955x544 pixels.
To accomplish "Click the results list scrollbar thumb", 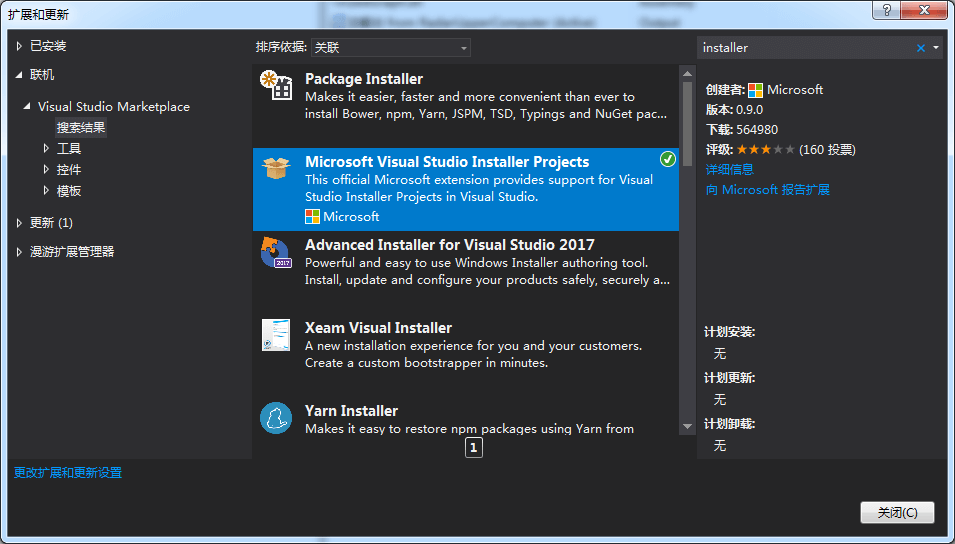I will click(688, 124).
